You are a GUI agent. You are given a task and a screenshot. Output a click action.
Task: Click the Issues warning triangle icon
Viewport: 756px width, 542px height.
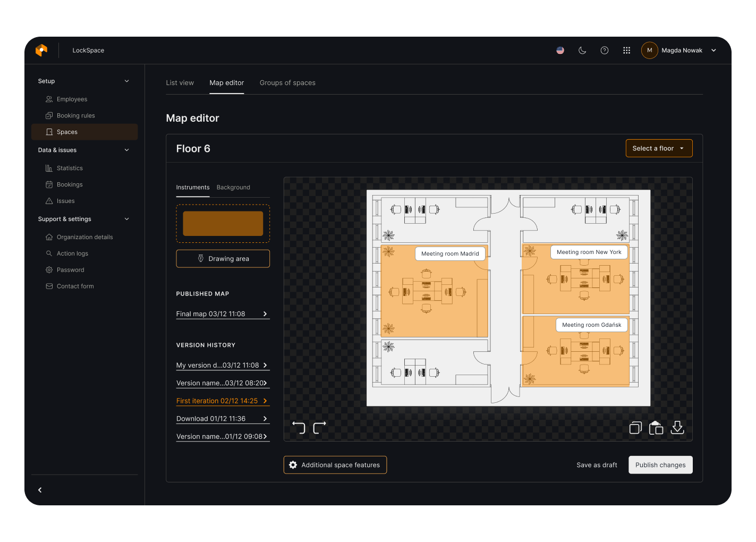click(x=49, y=201)
